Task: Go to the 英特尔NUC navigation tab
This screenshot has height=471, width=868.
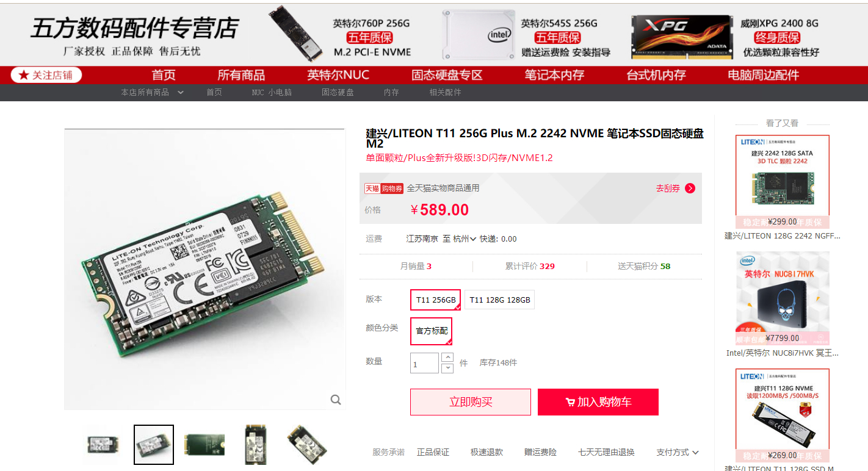Action: pyautogui.click(x=338, y=75)
